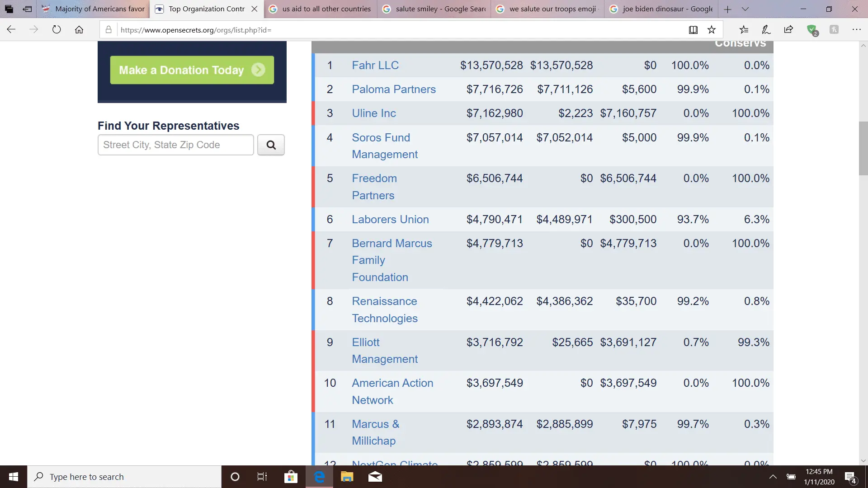Image resolution: width=868 pixels, height=488 pixels.
Task: Share this page icon
Action: click(x=788, y=30)
